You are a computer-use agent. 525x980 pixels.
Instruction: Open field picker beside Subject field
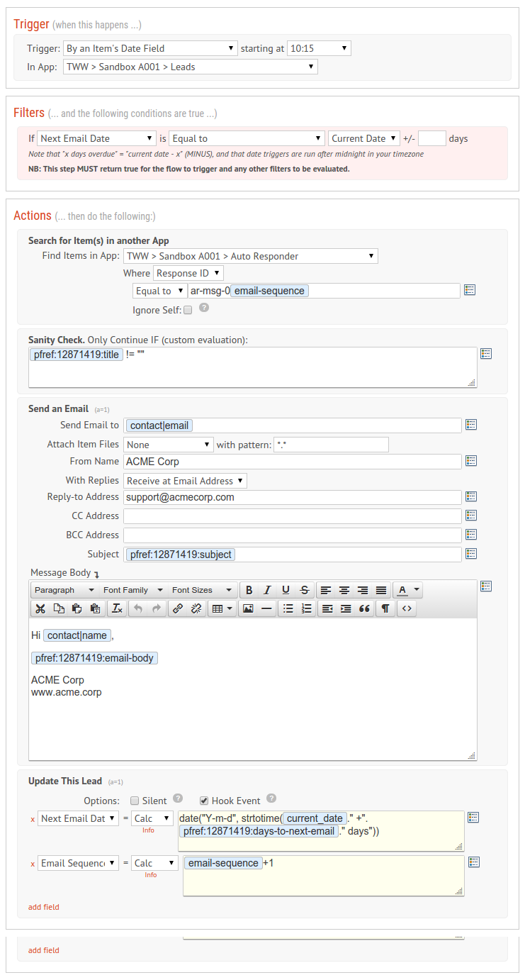[471, 554]
